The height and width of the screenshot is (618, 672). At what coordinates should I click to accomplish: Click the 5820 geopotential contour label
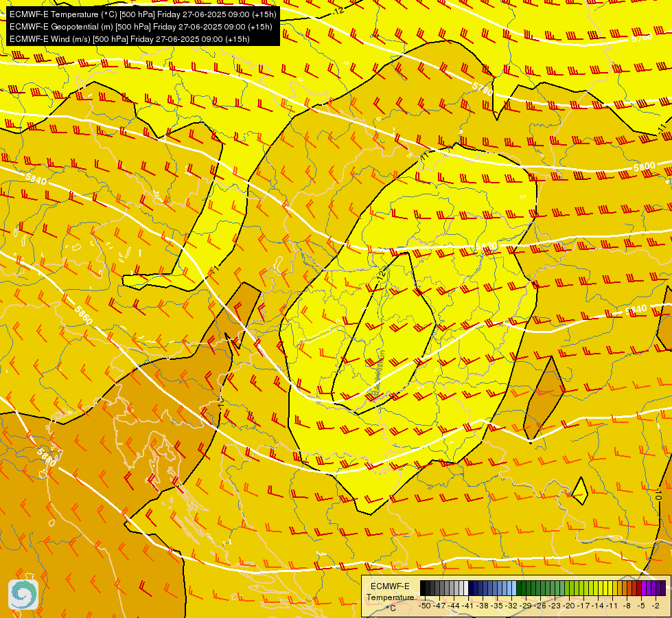point(487,247)
